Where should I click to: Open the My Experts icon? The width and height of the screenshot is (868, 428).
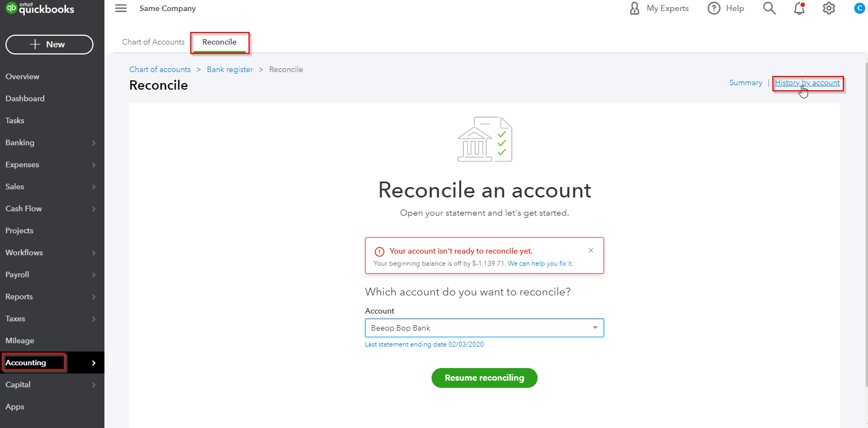click(634, 8)
